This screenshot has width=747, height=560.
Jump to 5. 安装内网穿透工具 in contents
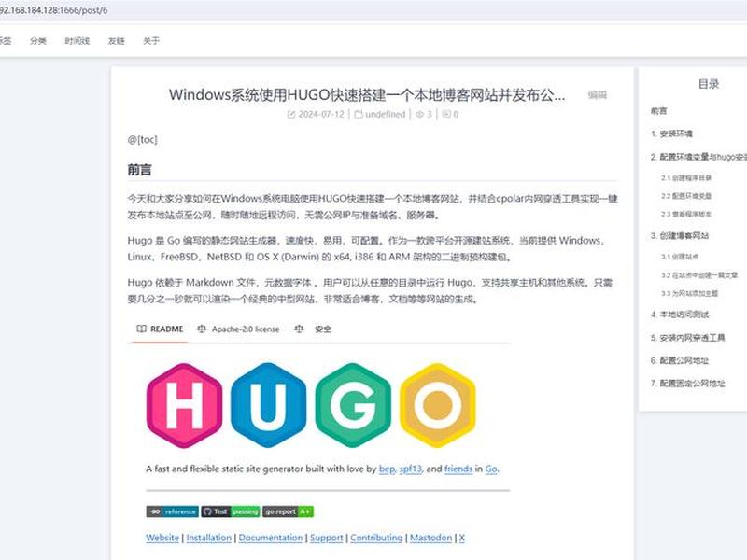point(687,338)
